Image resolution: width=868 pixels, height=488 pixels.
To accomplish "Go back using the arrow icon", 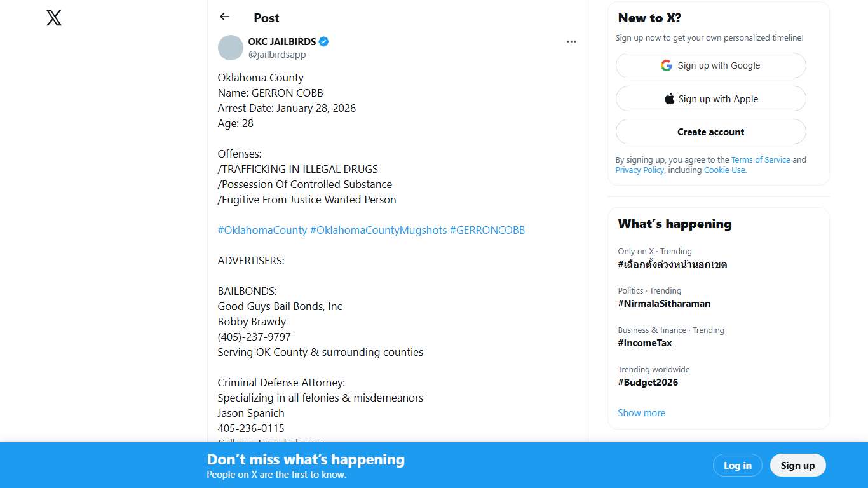I will pos(224,17).
